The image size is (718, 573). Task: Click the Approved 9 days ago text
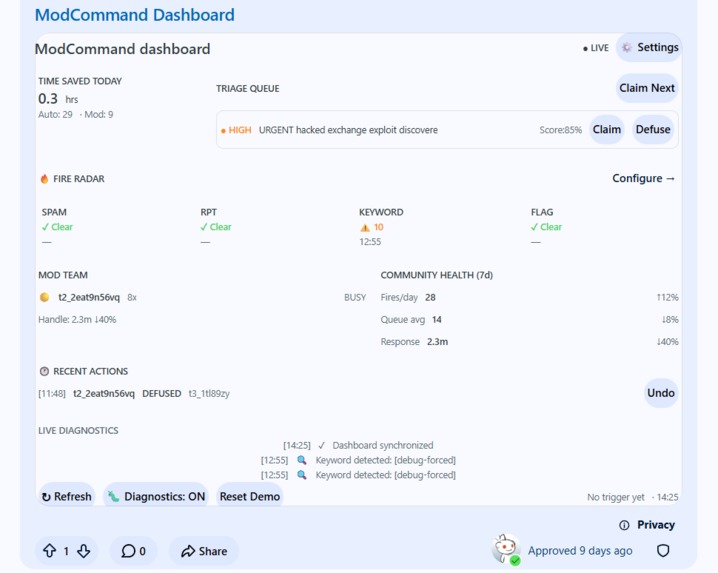[x=580, y=551]
